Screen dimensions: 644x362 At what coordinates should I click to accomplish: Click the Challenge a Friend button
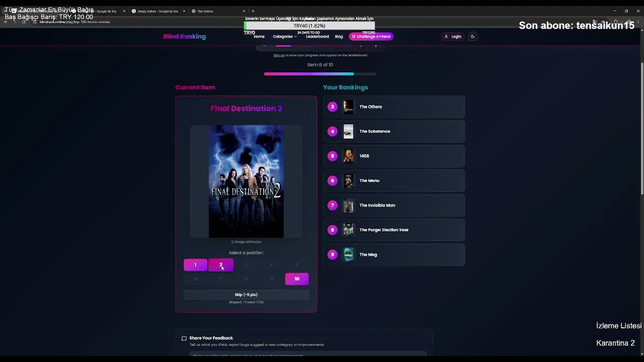pos(371,37)
